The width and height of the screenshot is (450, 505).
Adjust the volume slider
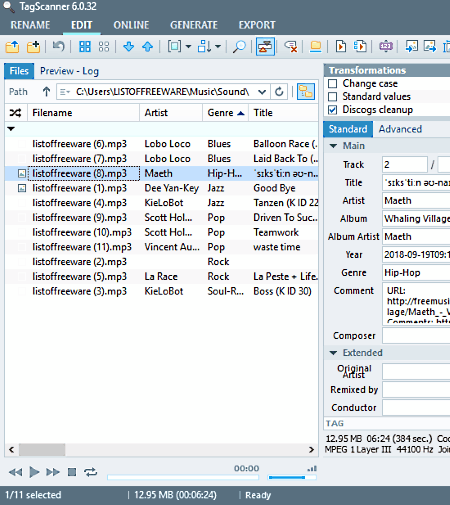tap(292, 477)
